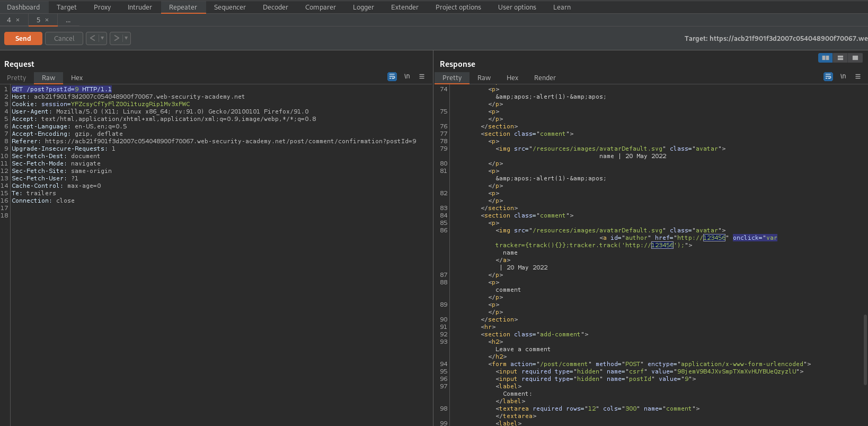The image size is (868, 426).
Task: Open Response panel hamburger options menu
Action: [x=858, y=76]
